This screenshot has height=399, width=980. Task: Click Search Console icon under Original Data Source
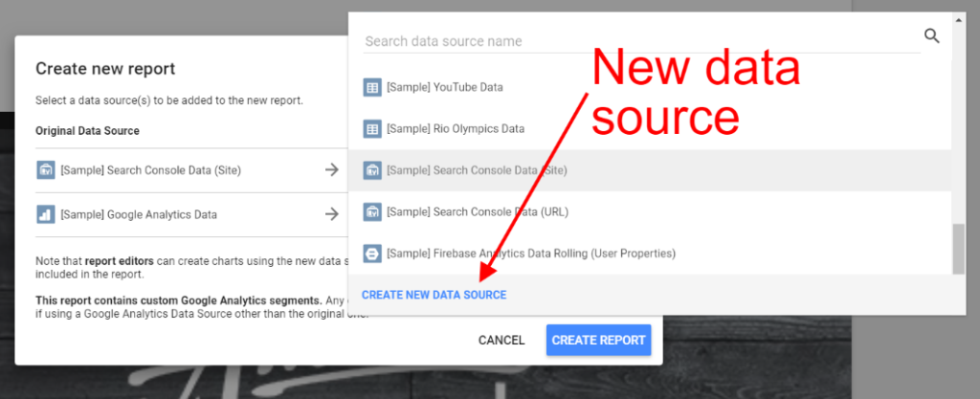[x=46, y=170]
